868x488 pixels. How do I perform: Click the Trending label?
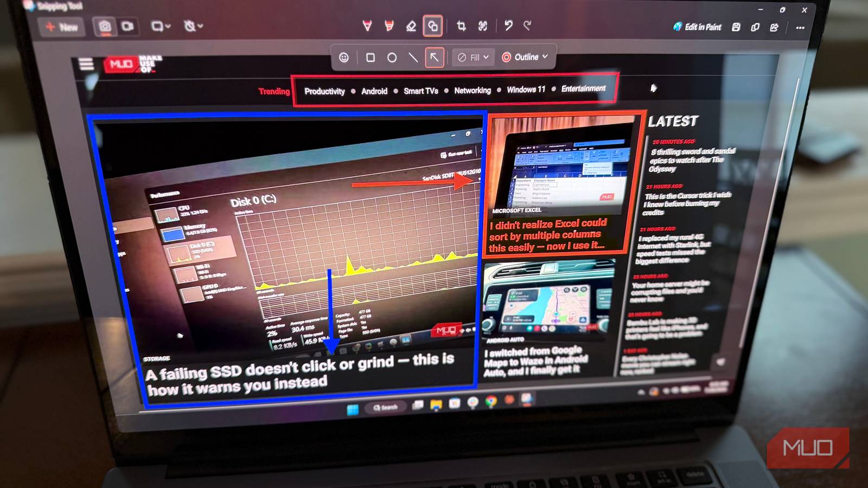[274, 92]
